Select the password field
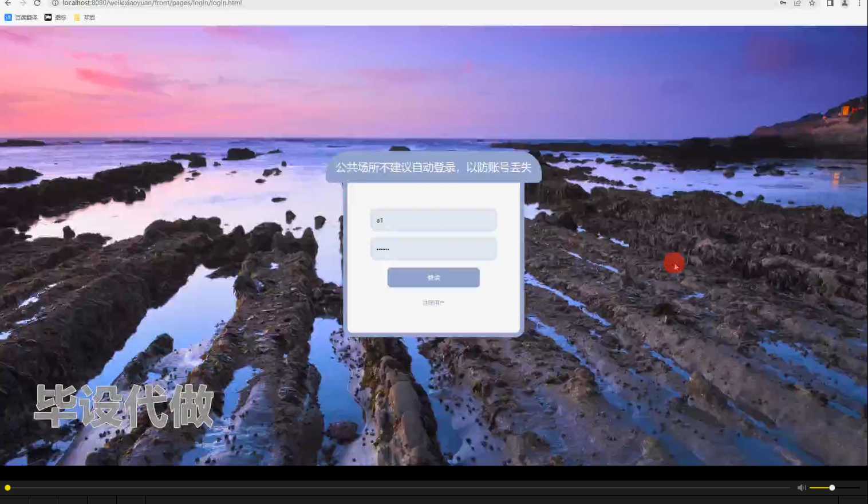The height and width of the screenshot is (504, 868). 433,249
